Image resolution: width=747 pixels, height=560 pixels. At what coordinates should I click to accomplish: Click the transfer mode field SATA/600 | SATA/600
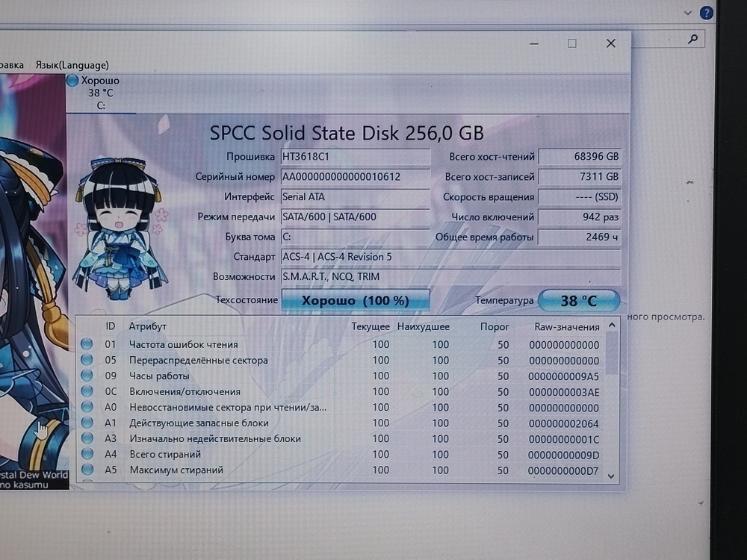click(x=356, y=217)
